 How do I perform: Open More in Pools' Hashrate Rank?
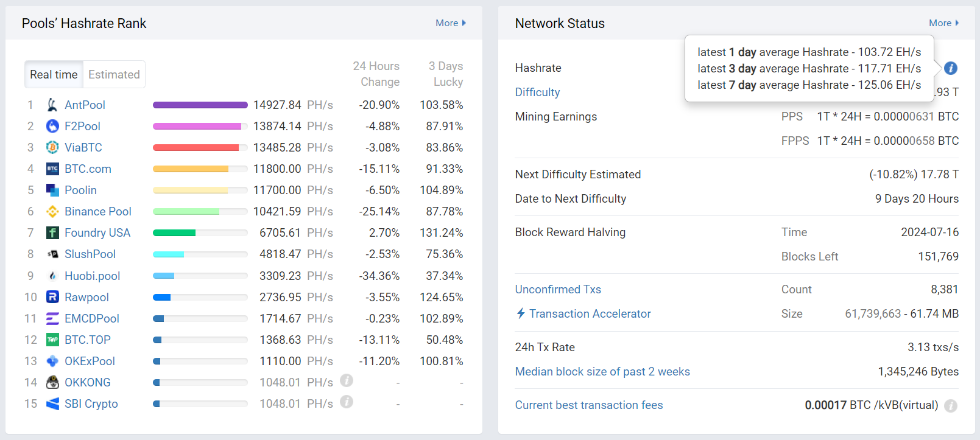[451, 23]
